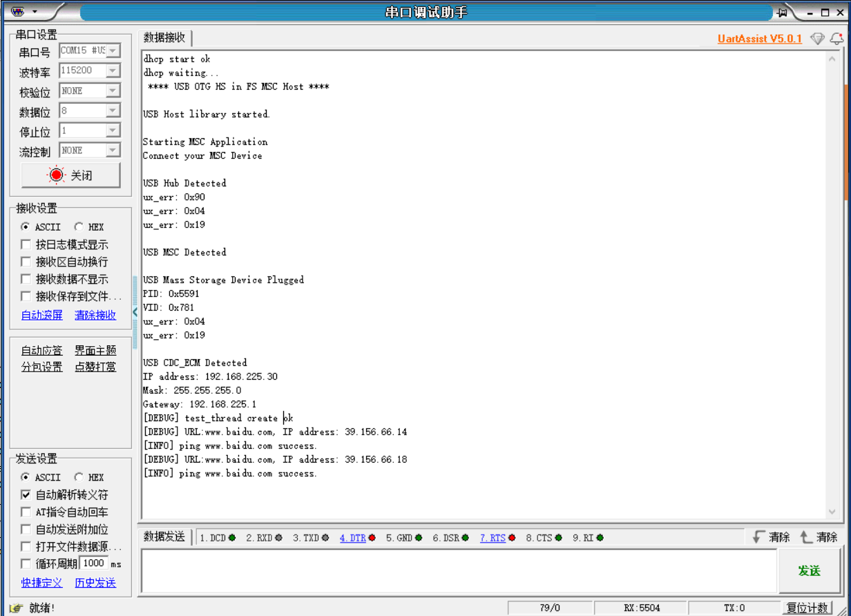
Task: Click the 清除接收 link
Action: click(x=95, y=315)
